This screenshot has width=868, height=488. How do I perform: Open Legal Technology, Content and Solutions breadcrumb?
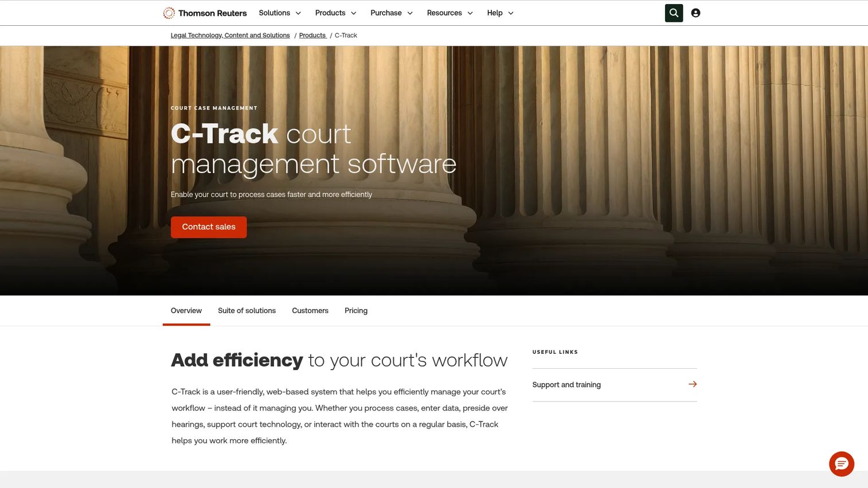click(230, 36)
